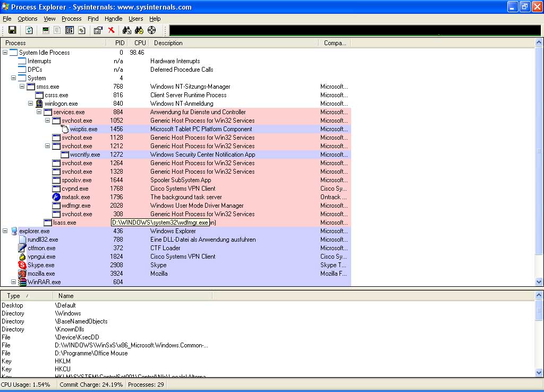Open the Find menu

point(93,19)
